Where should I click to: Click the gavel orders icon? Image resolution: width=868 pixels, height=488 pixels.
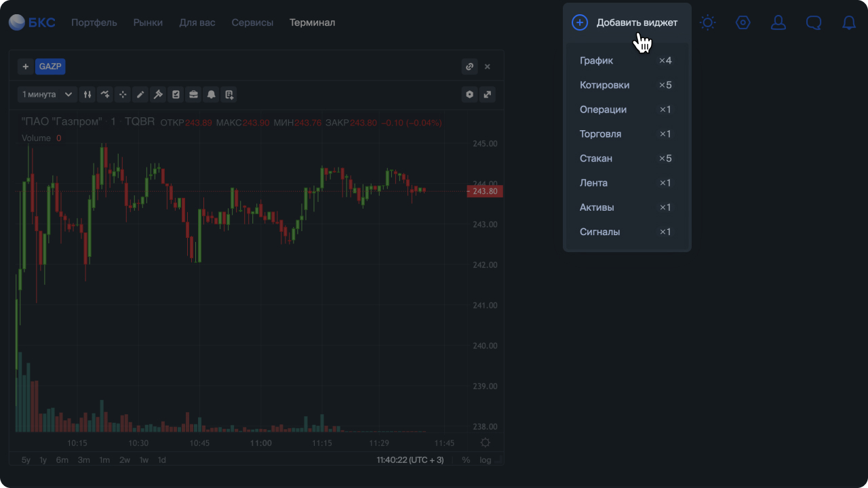click(158, 94)
